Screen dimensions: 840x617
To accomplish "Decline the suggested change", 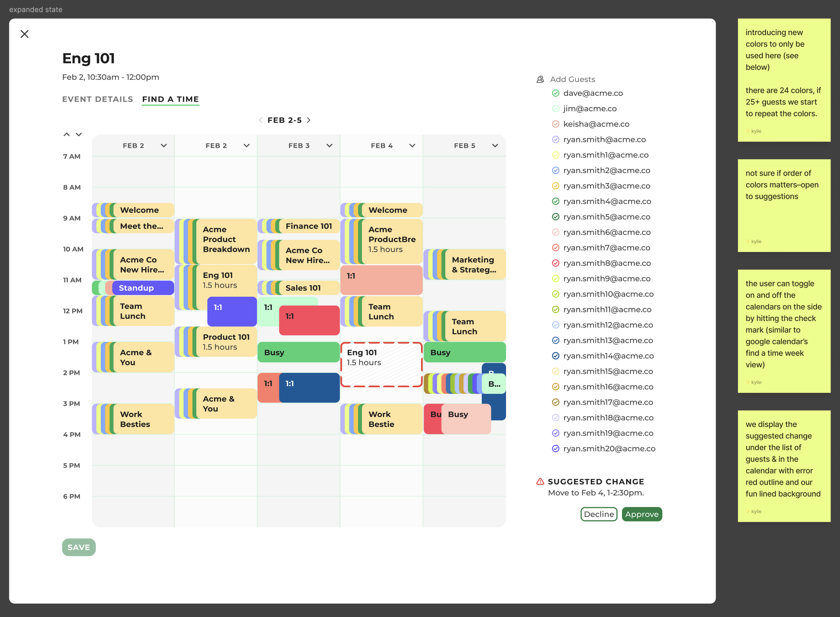I will pyautogui.click(x=599, y=514).
